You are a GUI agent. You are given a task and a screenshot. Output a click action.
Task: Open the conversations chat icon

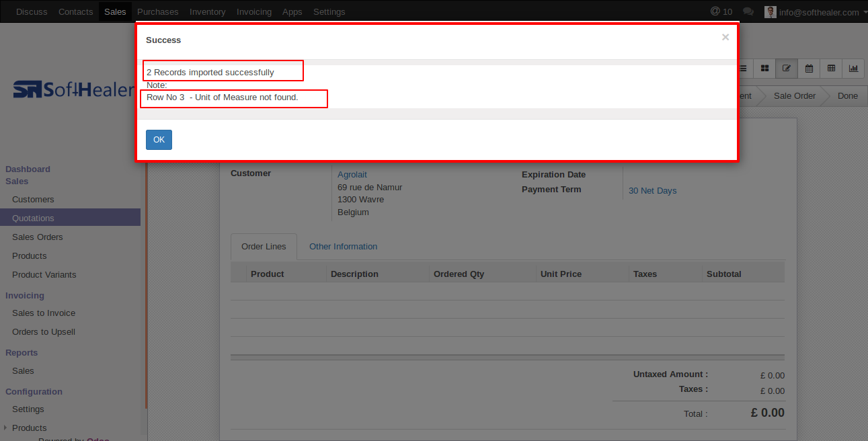[x=748, y=11]
